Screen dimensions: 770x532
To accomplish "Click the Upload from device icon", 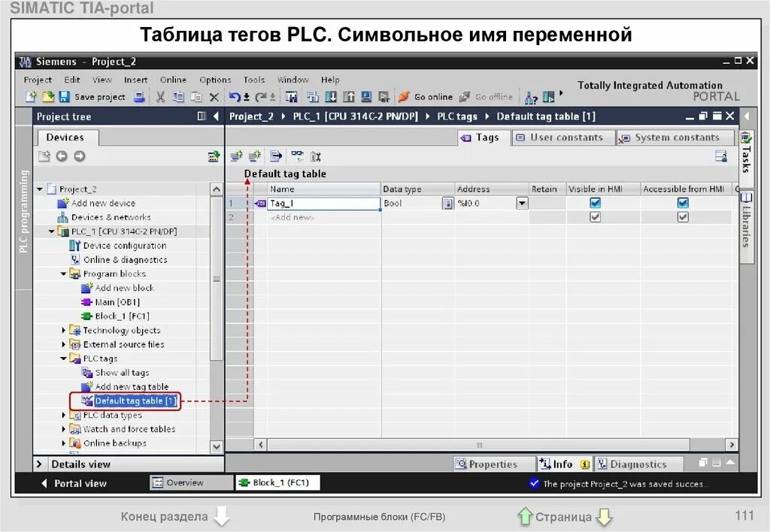I will point(349,97).
